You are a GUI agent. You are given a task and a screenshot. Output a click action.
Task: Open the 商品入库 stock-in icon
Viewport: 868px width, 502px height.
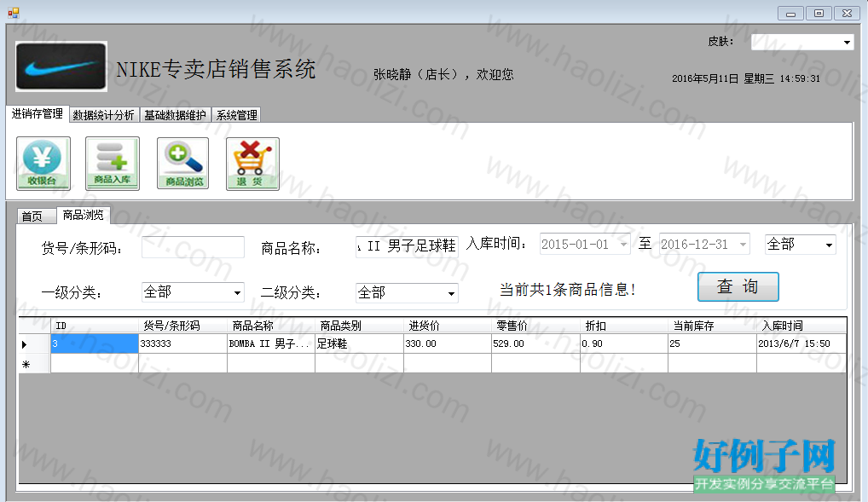click(x=113, y=164)
